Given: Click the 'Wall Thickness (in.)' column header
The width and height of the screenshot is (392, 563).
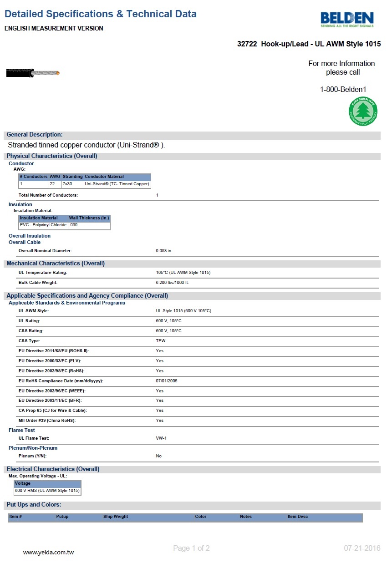Looking at the screenshot, I should pyautogui.click(x=89, y=218).
